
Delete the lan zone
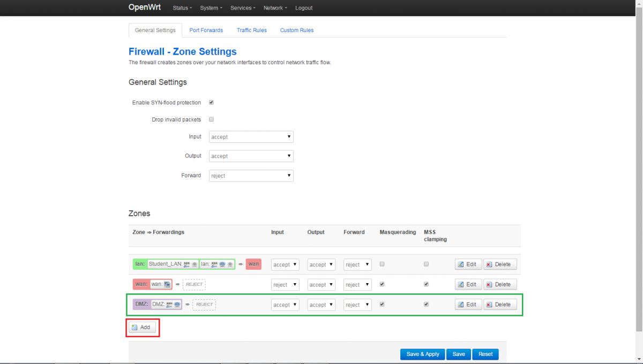click(500, 264)
